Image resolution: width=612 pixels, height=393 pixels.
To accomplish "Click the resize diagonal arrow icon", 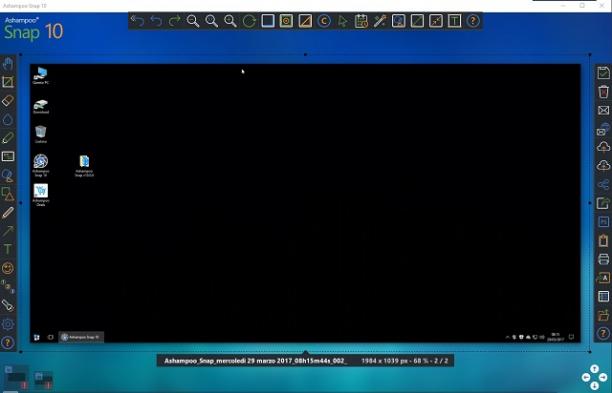I will click(417, 21).
